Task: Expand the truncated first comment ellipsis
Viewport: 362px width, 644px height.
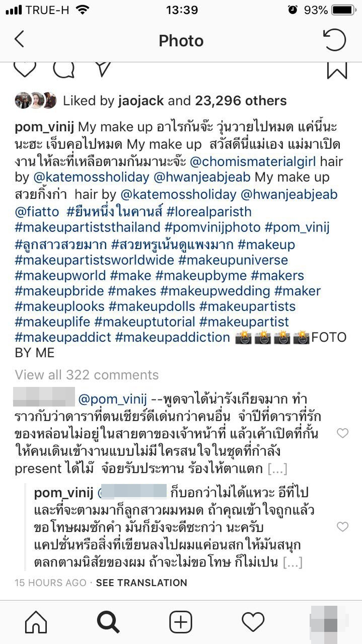Action: (x=277, y=469)
